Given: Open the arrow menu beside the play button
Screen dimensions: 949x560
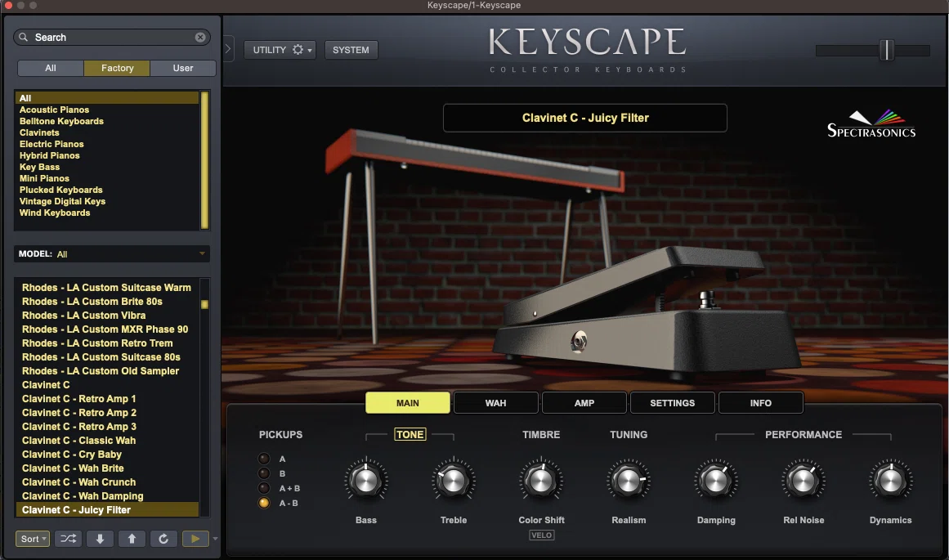Looking at the screenshot, I should tap(215, 538).
